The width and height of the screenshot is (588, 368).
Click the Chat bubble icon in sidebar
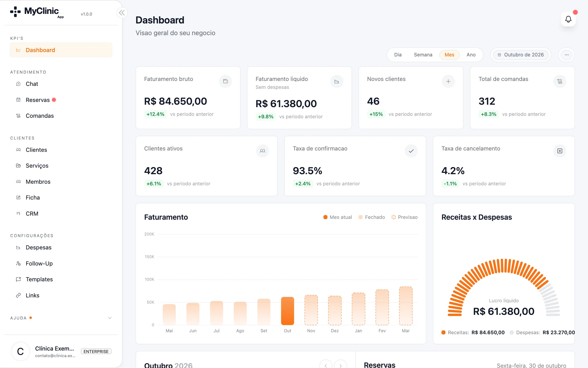pyautogui.click(x=18, y=84)
